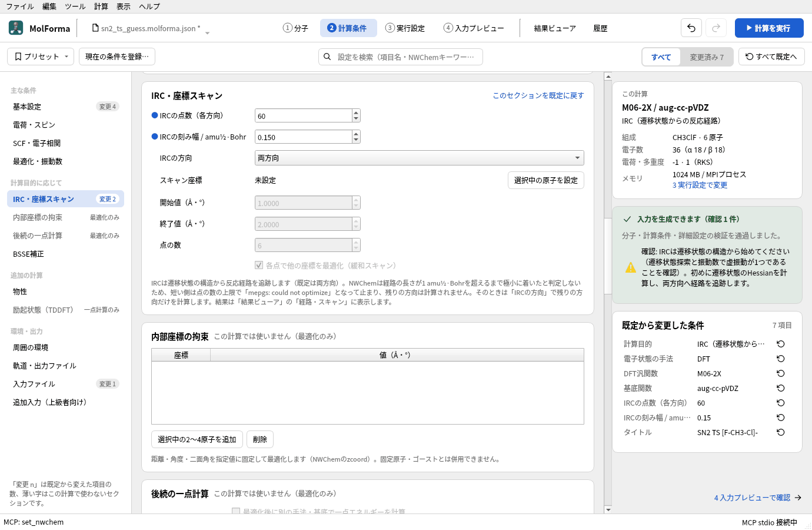812x530 pixels.
Task: Click the redo arrow button in toolbar
Action: point(716,28)
